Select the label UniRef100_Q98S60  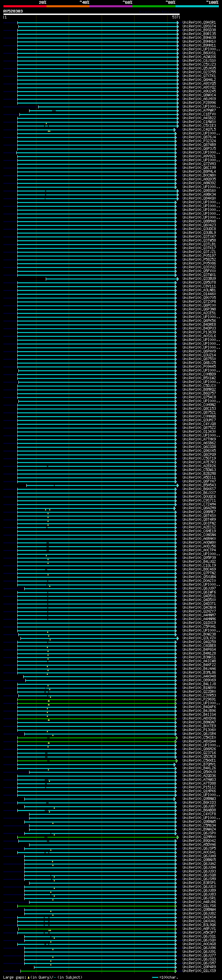(x=199, y=191)
